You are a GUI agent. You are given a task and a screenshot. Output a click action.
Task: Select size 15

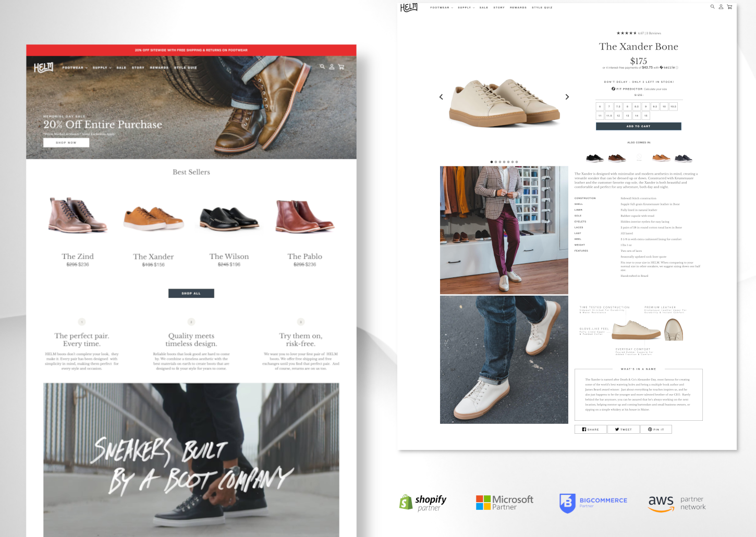646,116
